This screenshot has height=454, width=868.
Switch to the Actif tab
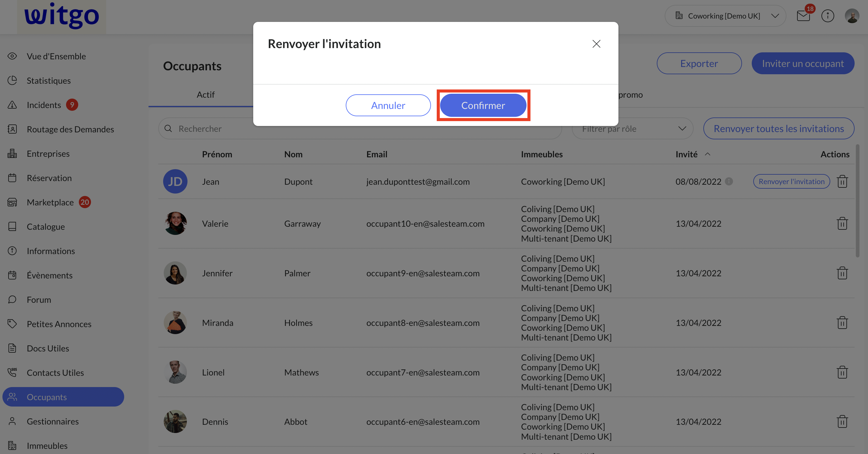click(x=205, y=95)
